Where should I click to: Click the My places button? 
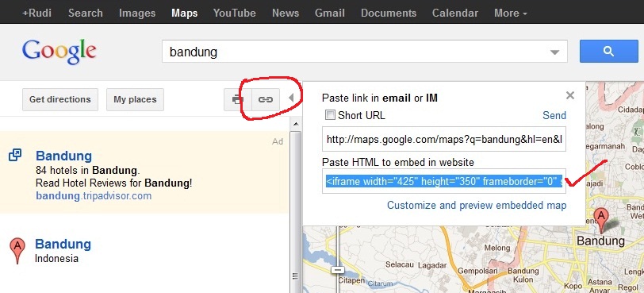point(135,99)
